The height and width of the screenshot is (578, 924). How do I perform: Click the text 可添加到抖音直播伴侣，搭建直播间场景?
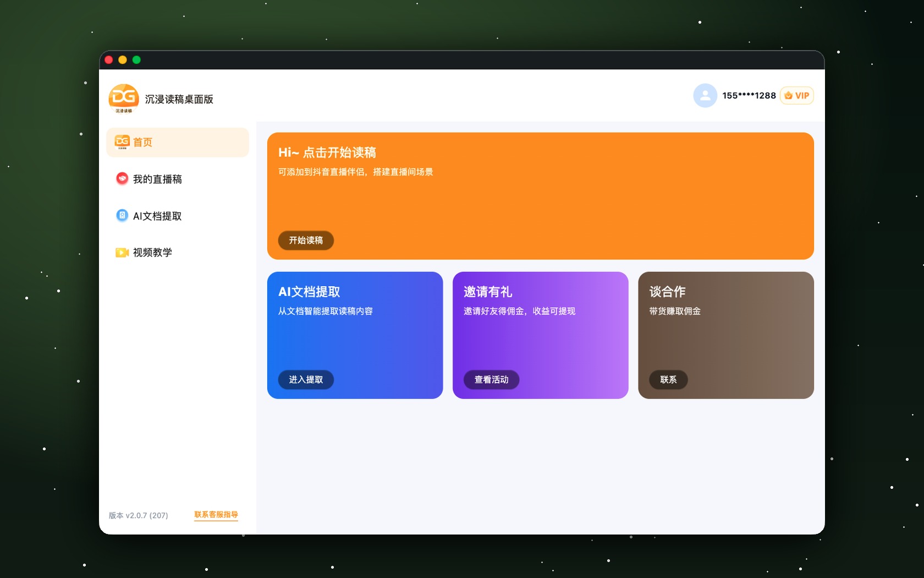[x=355, y=172]
